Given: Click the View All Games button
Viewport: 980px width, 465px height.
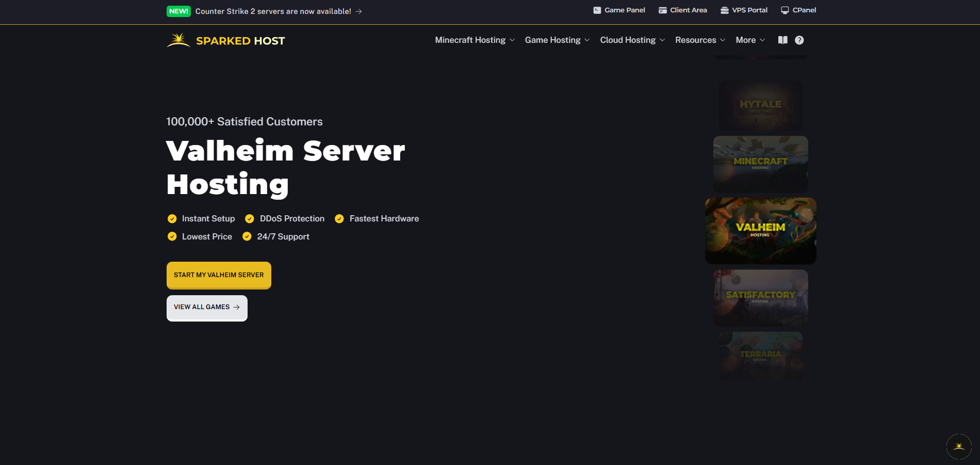Looking at the screenshot, I should tap(207, 308).
